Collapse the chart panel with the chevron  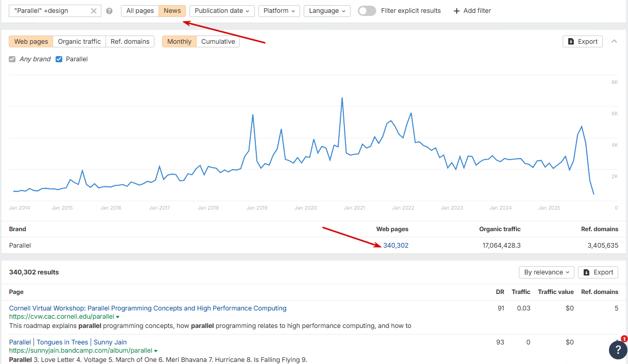point(614,41)
